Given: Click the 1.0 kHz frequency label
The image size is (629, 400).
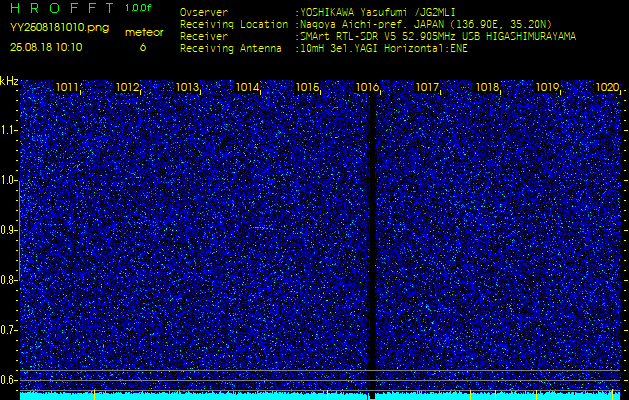Looking at the screenshot, I should coord(8,180).
